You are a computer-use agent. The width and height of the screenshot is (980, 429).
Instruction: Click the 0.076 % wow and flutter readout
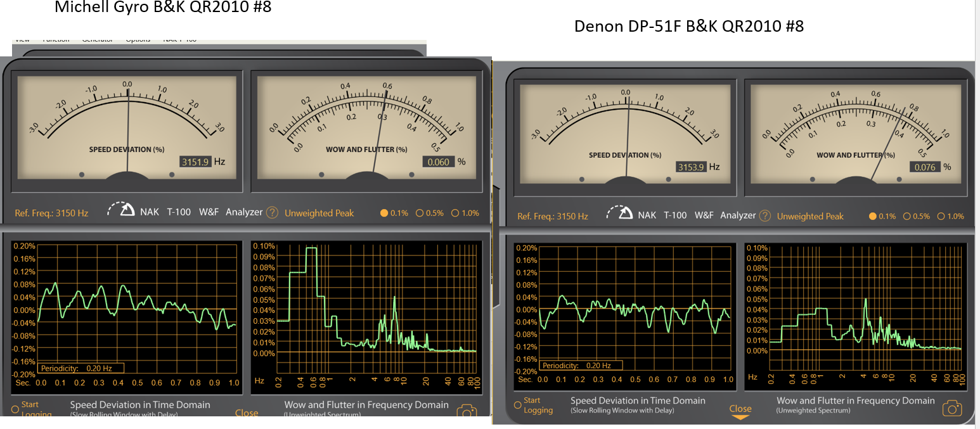pos(926,167)
